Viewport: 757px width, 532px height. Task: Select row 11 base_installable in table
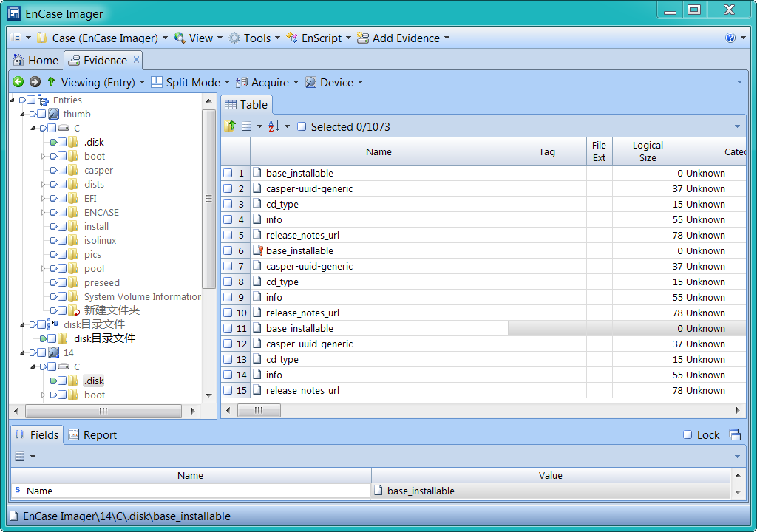click(x=483, y=328)
